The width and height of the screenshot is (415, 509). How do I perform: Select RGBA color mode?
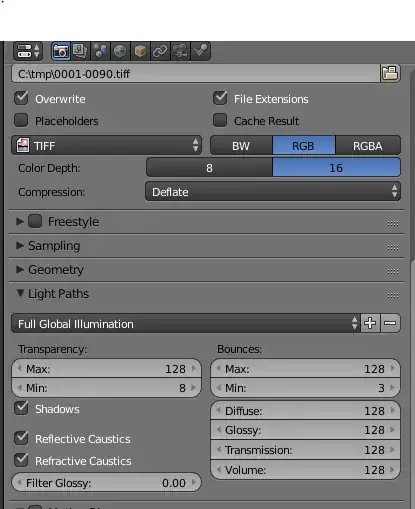click(x=368, y=145)
